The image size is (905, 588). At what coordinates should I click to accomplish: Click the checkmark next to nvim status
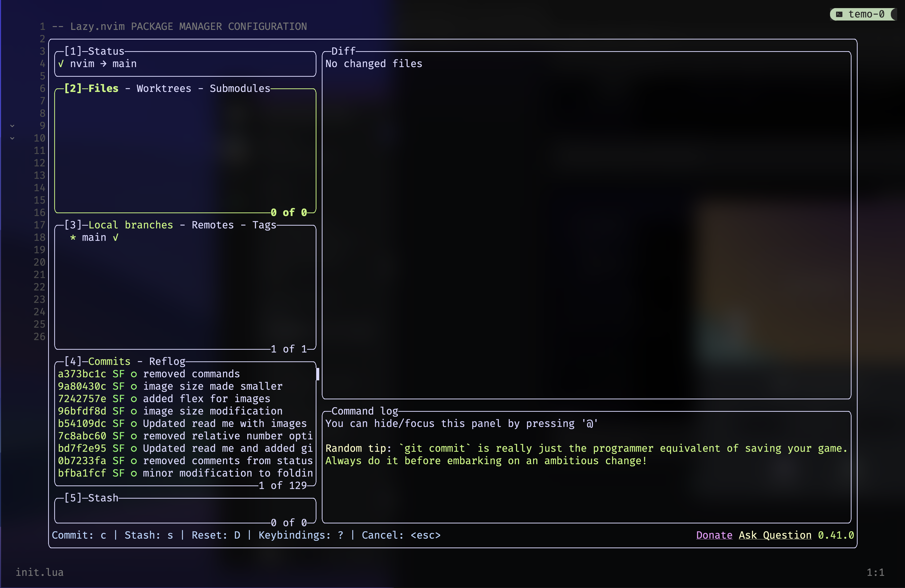pos(61,64)
